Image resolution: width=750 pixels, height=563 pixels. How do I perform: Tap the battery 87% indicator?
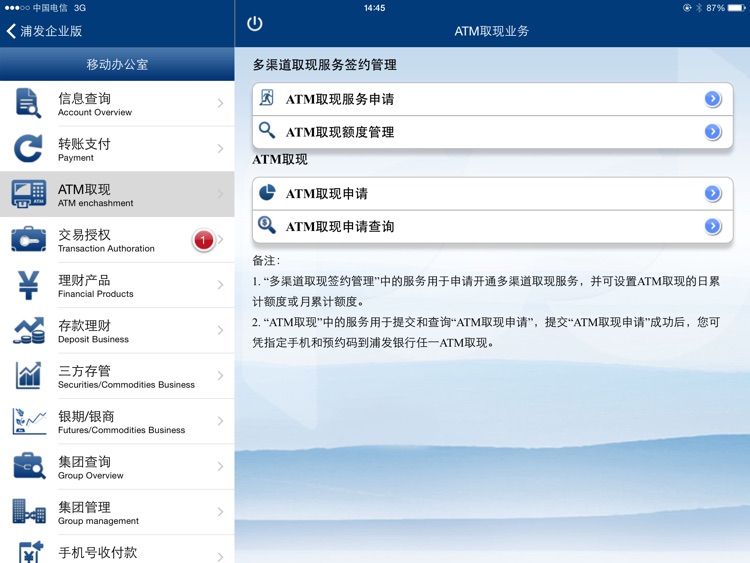pos(725,8)
